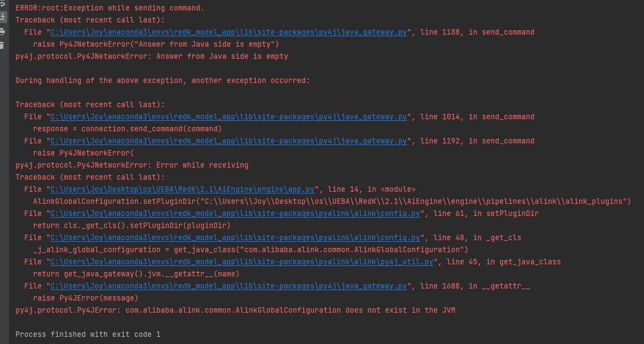Open java_gateway.py link at line 1688
644x344 pixels.
pos(228,286)
